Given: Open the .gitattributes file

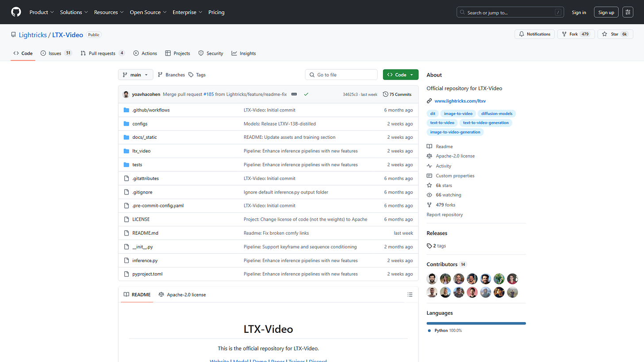Looking at the screenshot, I should coord(146,179).
